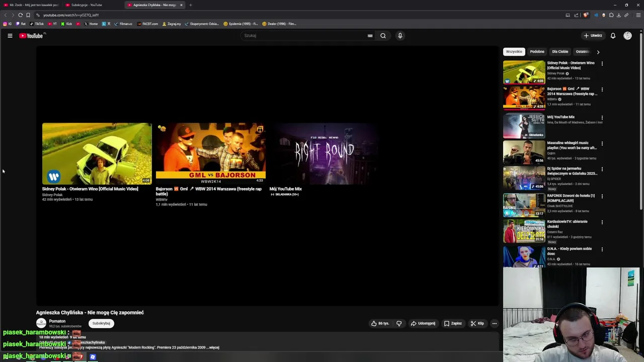The height and width of the screenshot is (362, 644).
Task: Open options for O.N.A. sidebar video
Action: point(602,249)
